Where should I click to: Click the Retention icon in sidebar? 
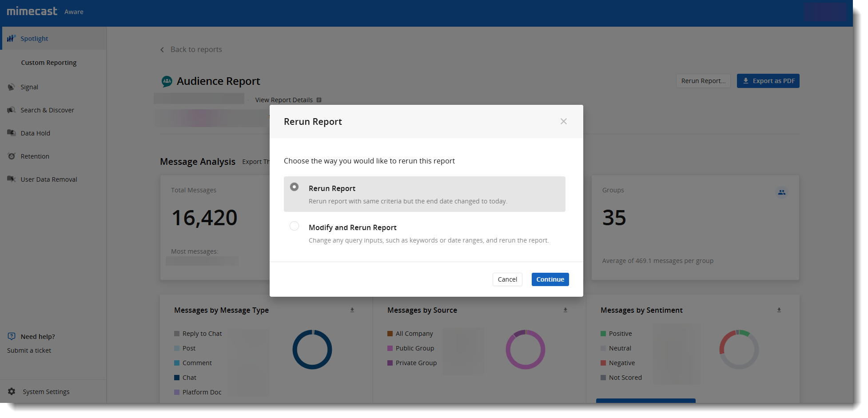pyautogui.click(x=12, y=156)
